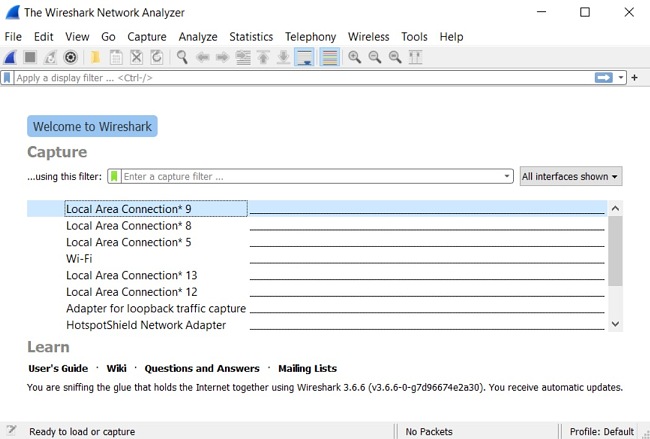Image resolution: width=650 pixels, height=439 pixels.
Task: Open the Wiki link
Action: tap(116, 368)
